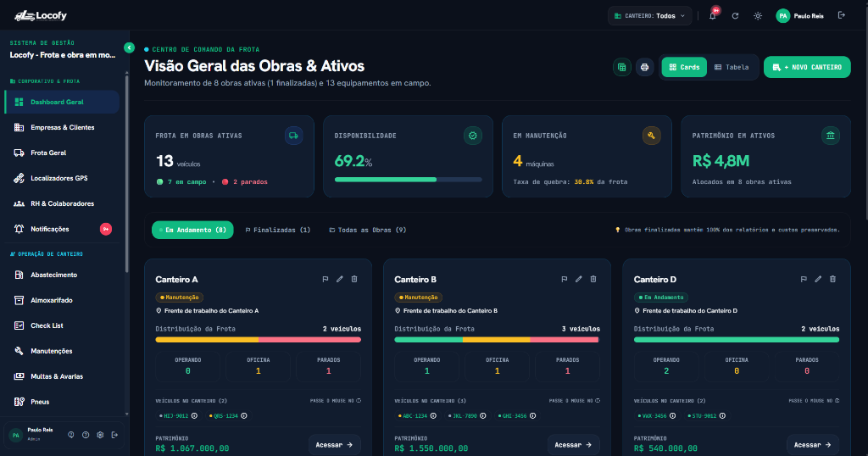Open Notificações in sidebar
This screenshot has width=868, height=456.
point(61,229)
